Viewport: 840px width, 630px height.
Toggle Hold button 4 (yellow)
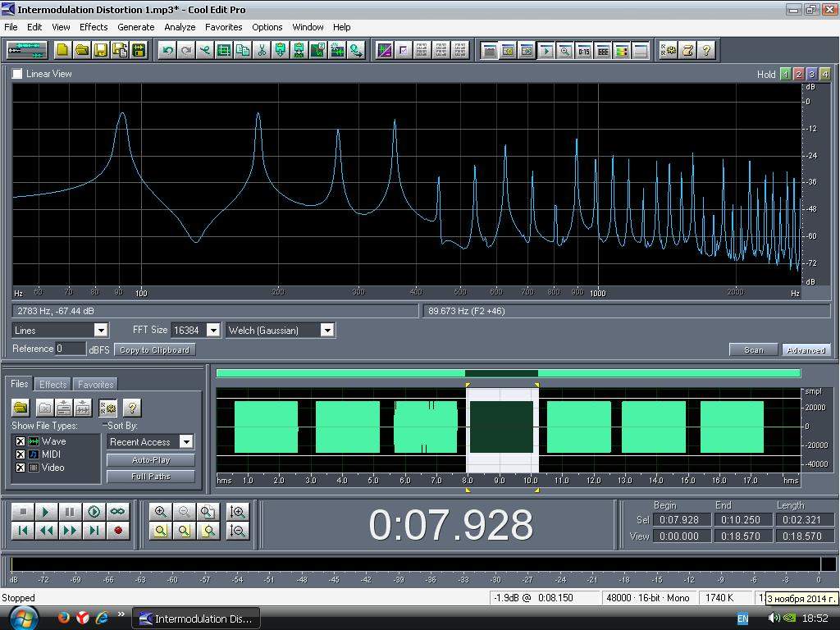point(825,74)
